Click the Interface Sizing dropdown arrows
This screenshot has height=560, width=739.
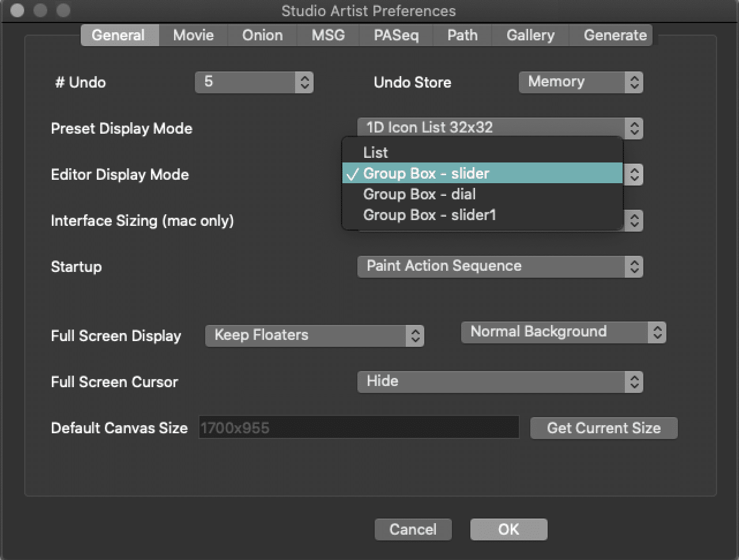(634, 220)
